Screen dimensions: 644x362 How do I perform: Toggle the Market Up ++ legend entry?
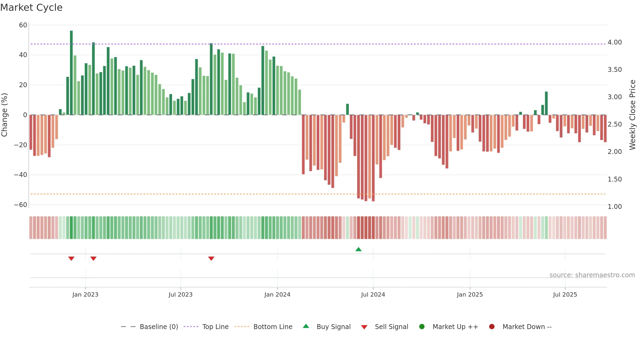(x=448, y=327)
